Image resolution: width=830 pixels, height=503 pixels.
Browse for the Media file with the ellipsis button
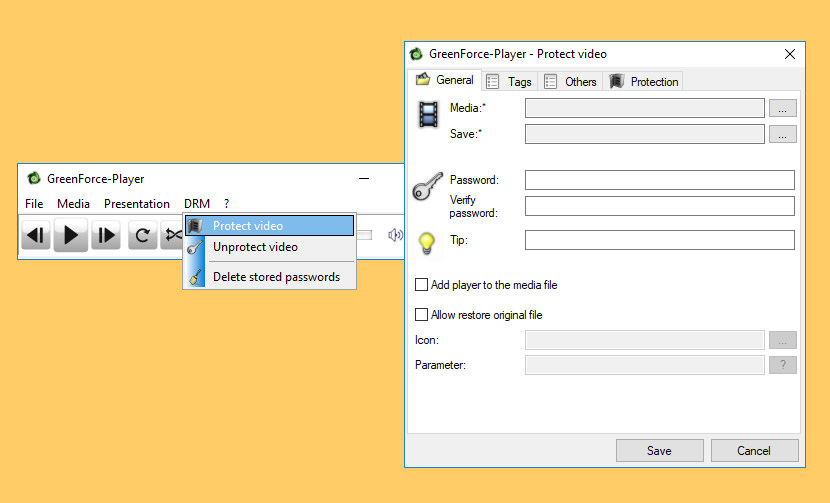tap(782, 108)
